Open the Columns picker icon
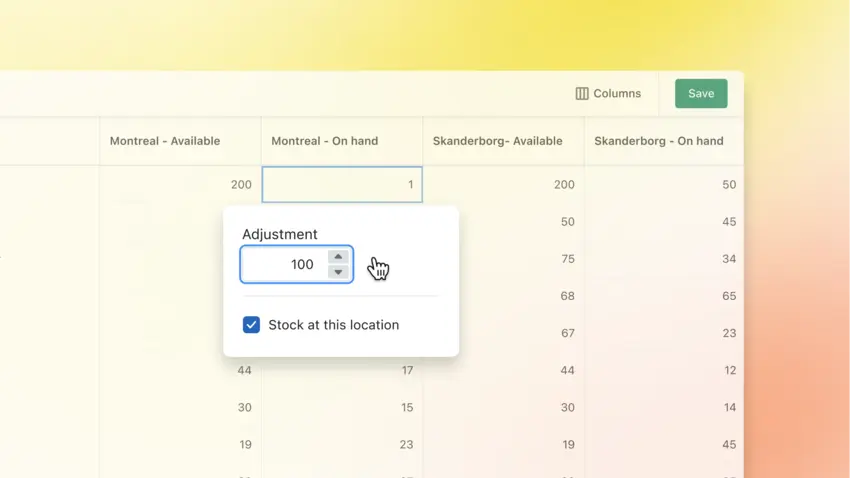 point(582,94)
